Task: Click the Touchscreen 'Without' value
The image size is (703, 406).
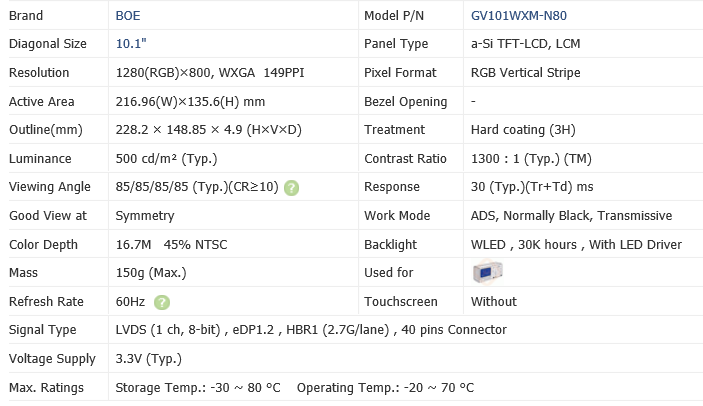Action: 493,302
